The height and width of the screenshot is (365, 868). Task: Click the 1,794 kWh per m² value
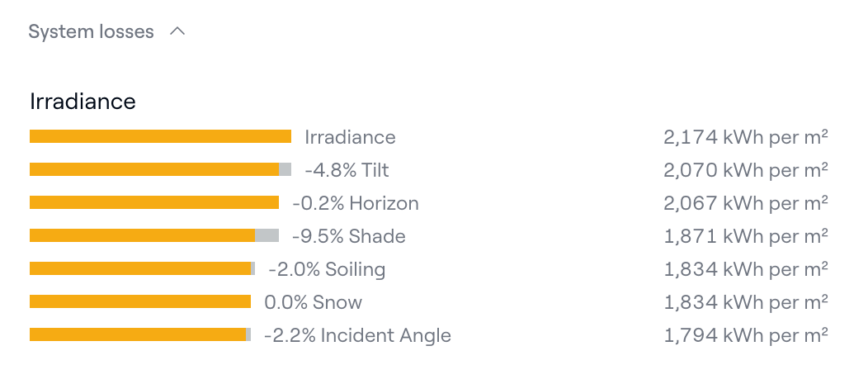[745, 335]
